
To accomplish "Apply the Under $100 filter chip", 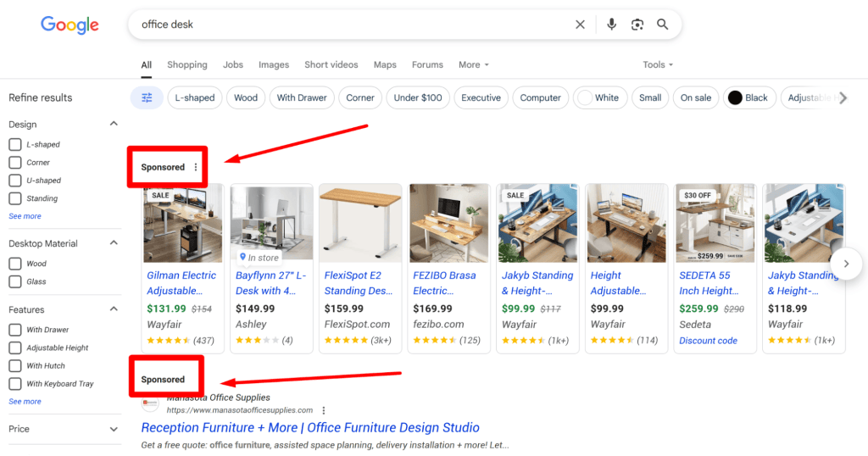I will coord(418,98).
